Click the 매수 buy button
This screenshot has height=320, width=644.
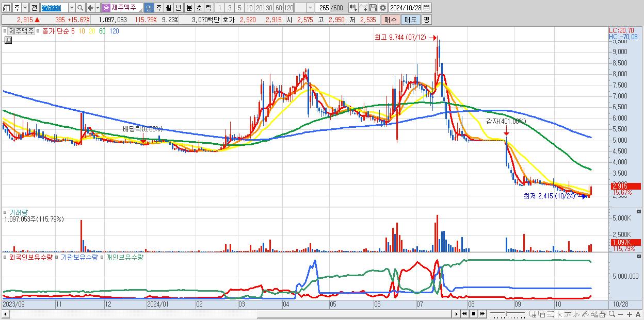[x=390, y=20]
